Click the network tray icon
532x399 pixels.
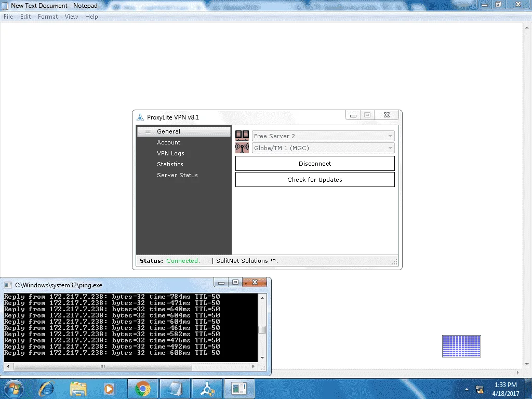click(480, 389)
